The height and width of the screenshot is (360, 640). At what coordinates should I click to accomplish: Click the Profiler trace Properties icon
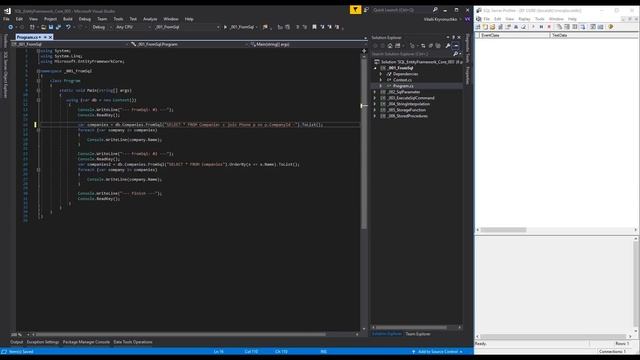508,27
